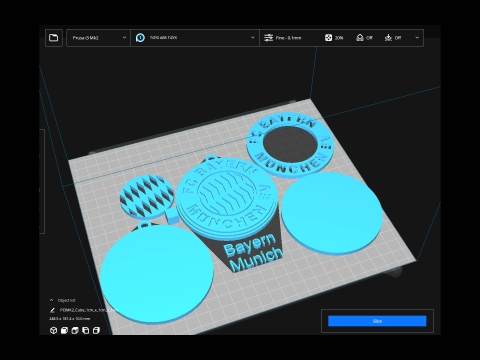The height and width of the screenshot is (360, 480).
Task: Click the pencil icon to rename job
Action: (x=52, y=310)
